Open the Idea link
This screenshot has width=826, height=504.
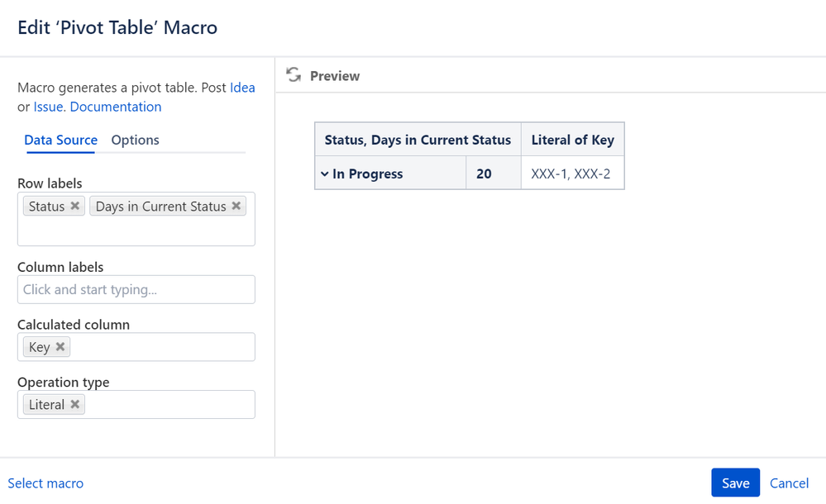click(x=242, y=88)
